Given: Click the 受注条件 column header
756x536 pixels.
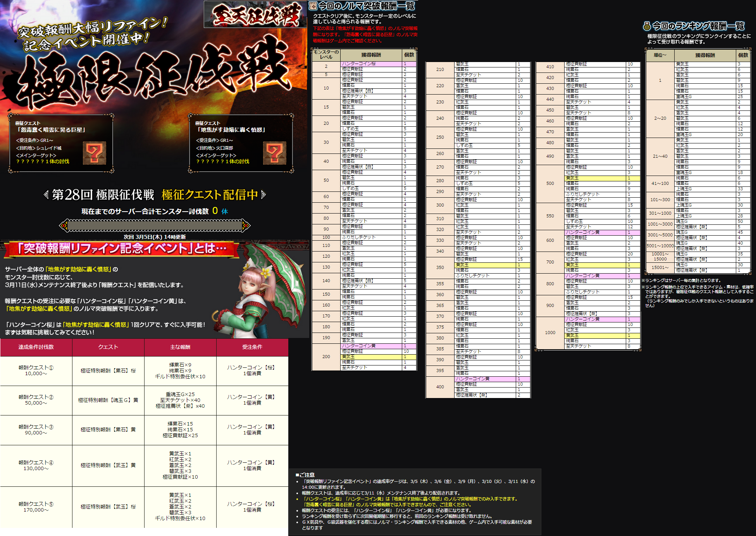Looking at the screenshot, I should click(252, 347).
